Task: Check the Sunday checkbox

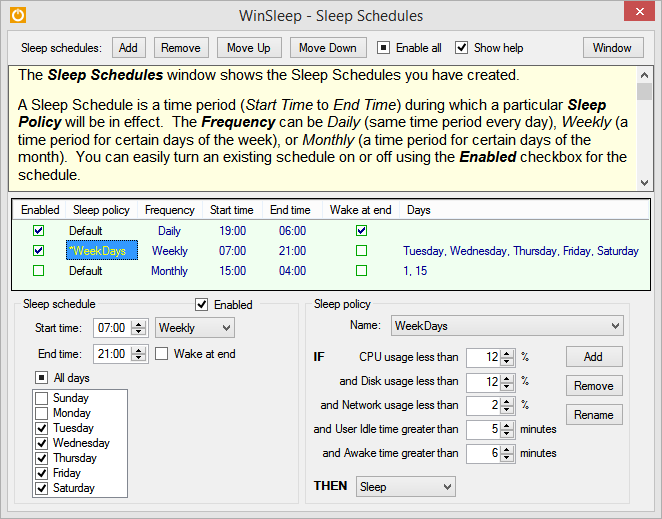Action: (41, 398)
